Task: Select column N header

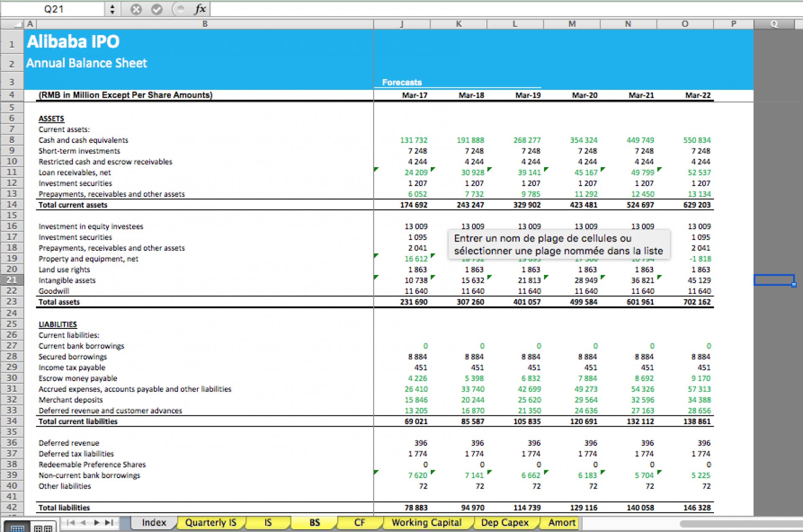Action: coord(628,24)
